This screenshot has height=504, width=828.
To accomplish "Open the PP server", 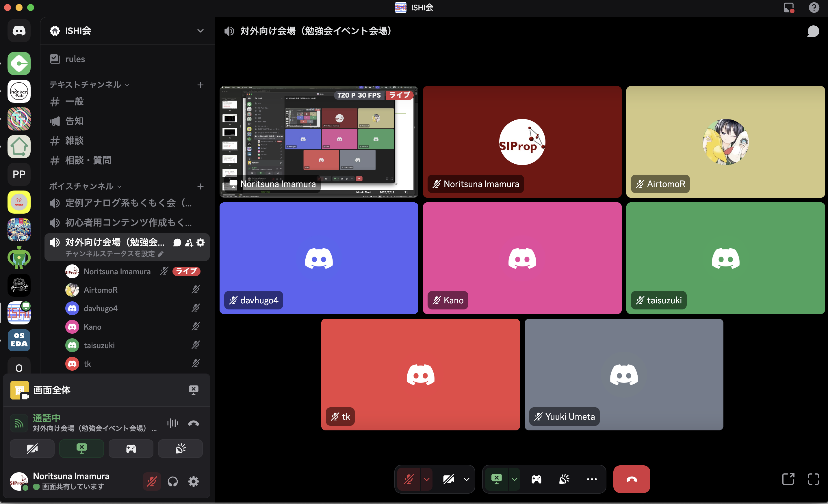I will 19,174.
